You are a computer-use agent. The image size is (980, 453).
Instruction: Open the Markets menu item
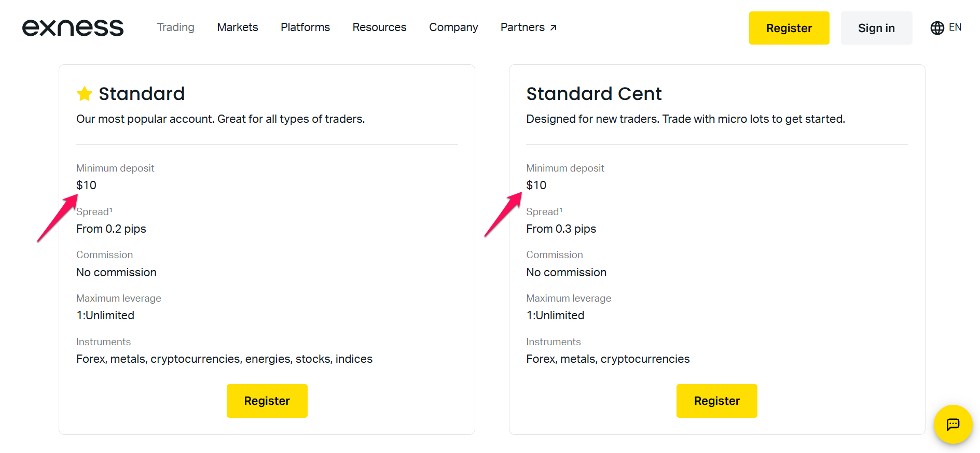click(237, 27)
